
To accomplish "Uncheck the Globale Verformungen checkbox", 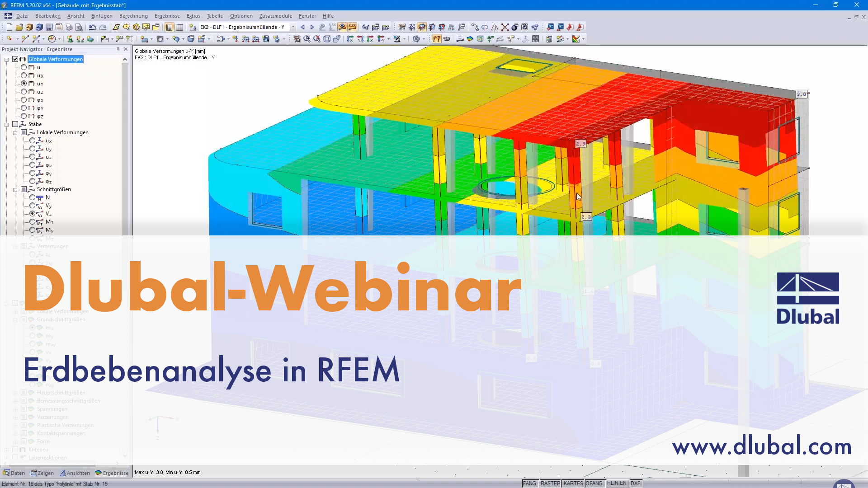I will [15, 59].
